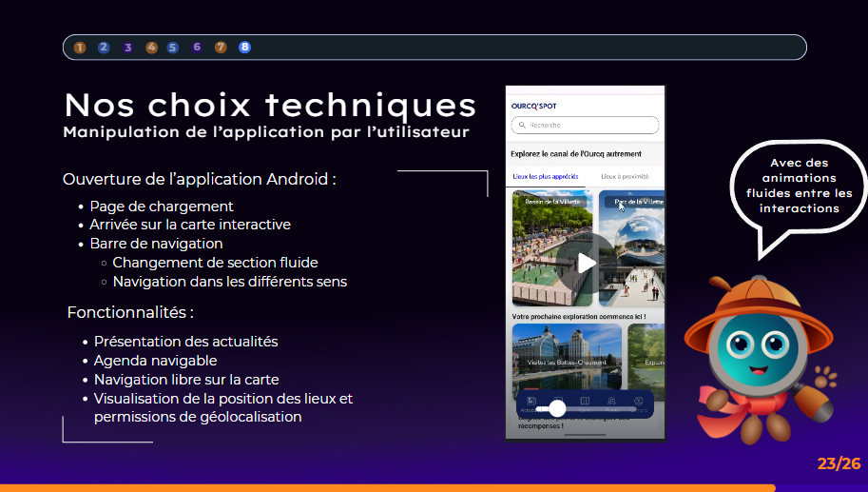Open Visitez les Buttes-Chaumont card
This screenshot has width=868, height=492.
[567, 360]
